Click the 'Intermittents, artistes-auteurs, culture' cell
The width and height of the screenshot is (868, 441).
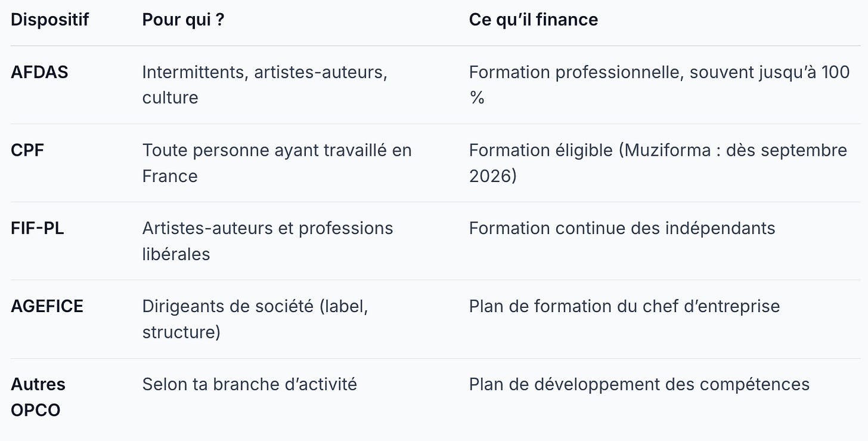tap(265, 85)
